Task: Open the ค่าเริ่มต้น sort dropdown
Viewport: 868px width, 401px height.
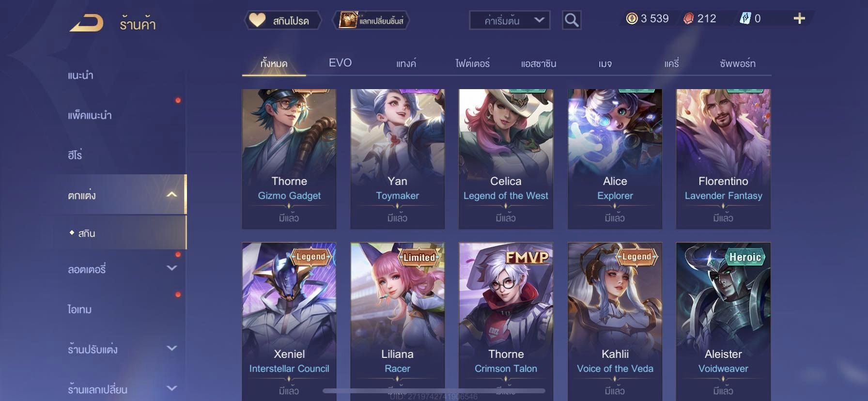Action: (510, 20)
